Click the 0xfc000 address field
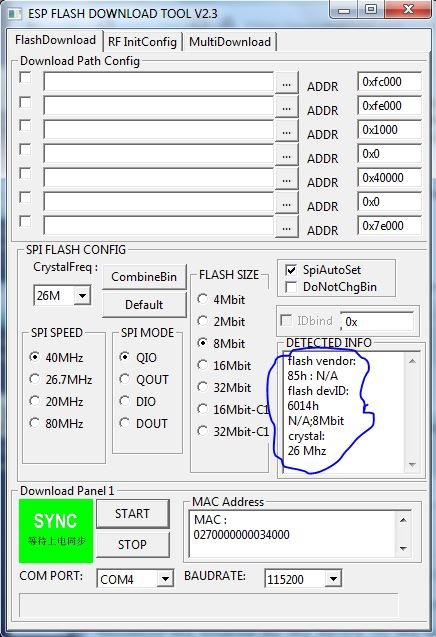Viewport: 436px width, 637px height. pos(389,82)
